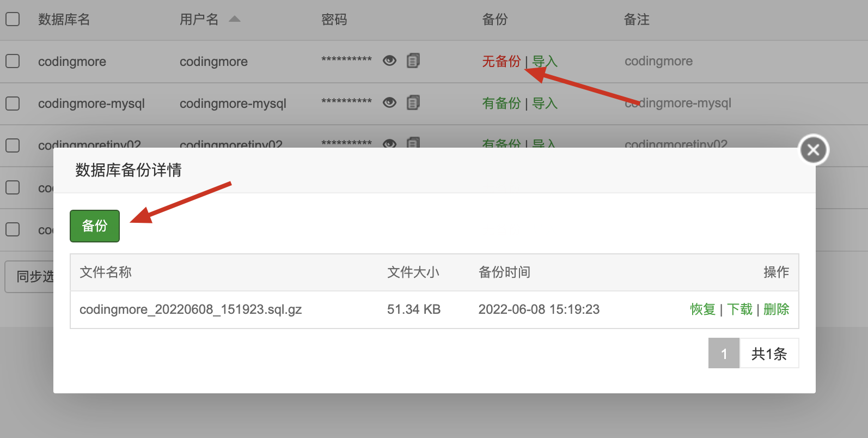Copy password of codingmore database
The height and width of the screenshot is (438, 868).
[413, 60]
